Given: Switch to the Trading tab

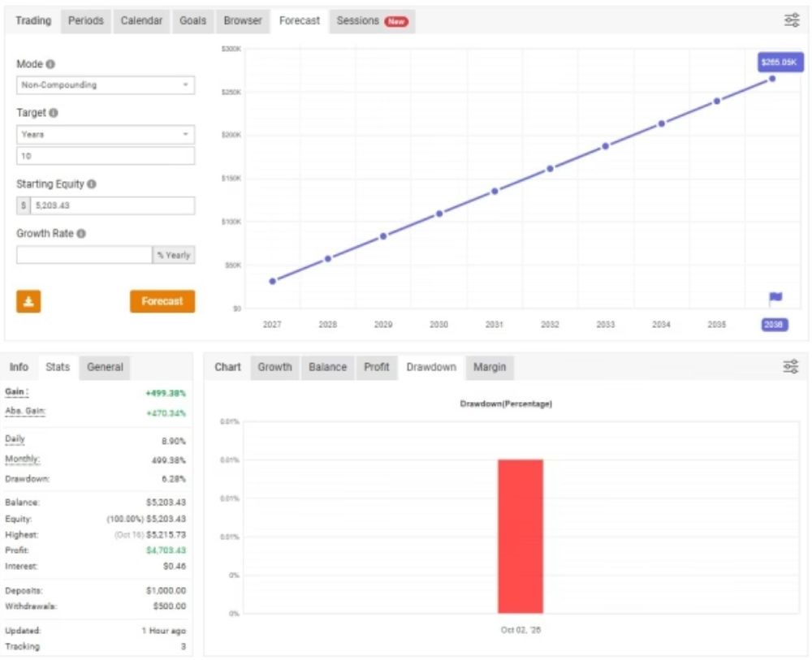Looking at the screenshot, I should pos(33,21).
